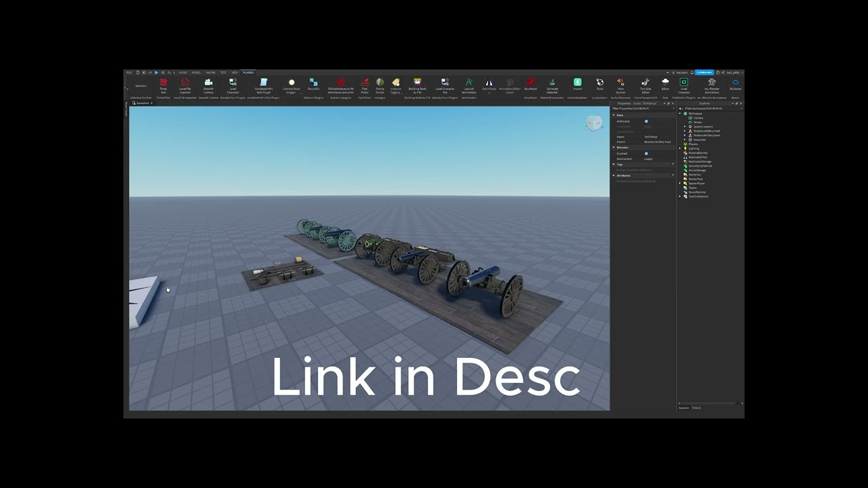This screenshot has width=868, height=488.
Task: Open the Localization Tools plugin
Action: 599,84
